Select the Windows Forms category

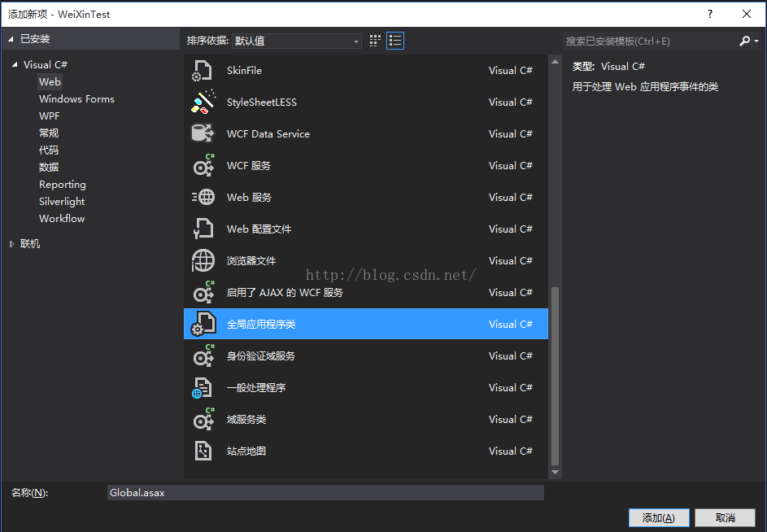pos(76,99)
